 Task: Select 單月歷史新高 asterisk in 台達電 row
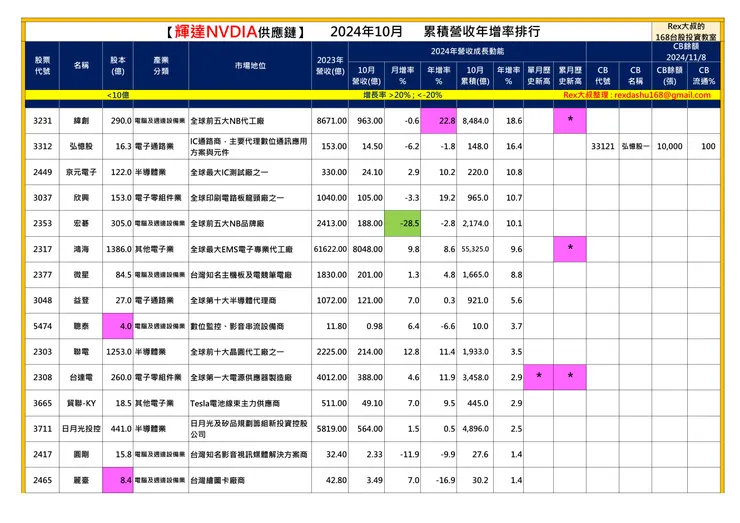538,377
